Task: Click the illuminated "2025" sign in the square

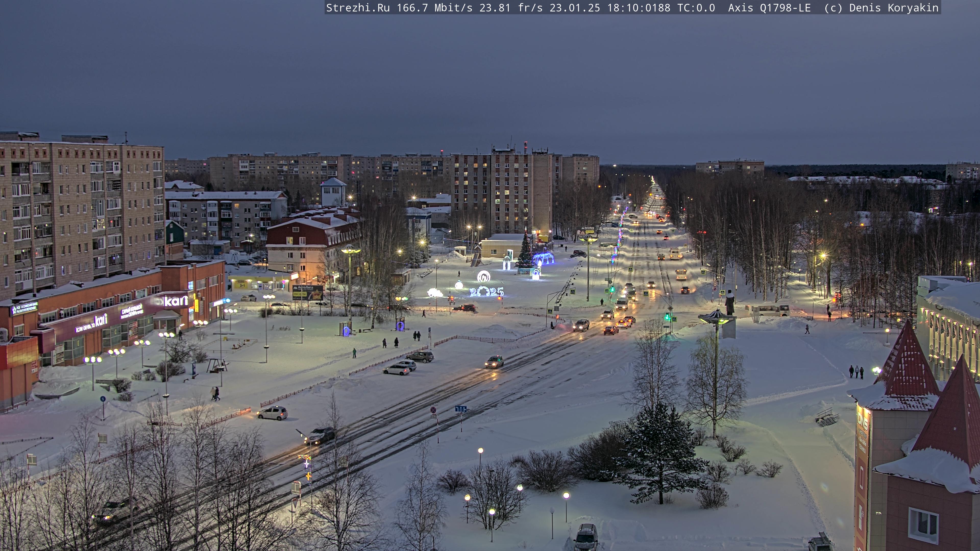Action: pos(487,292)
